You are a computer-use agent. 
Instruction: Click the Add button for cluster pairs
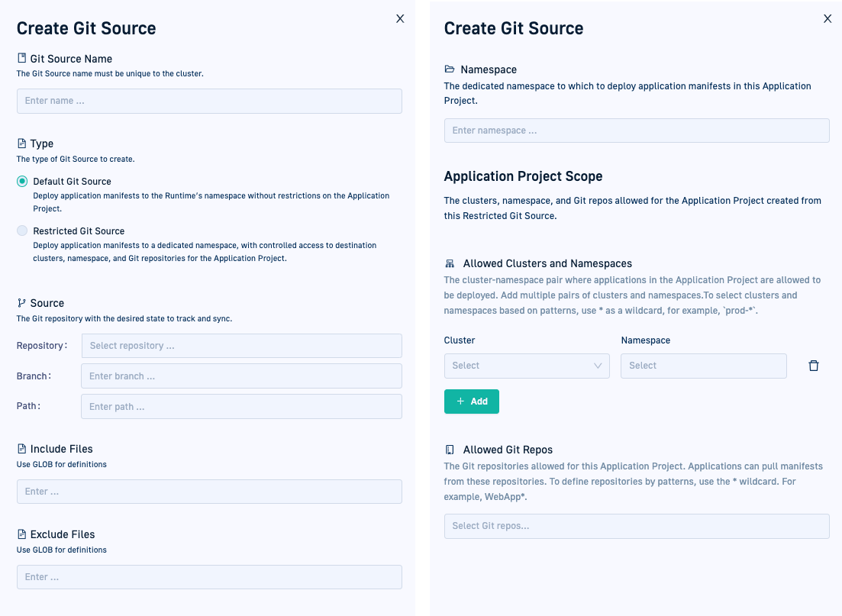click(x=471, y=402)
